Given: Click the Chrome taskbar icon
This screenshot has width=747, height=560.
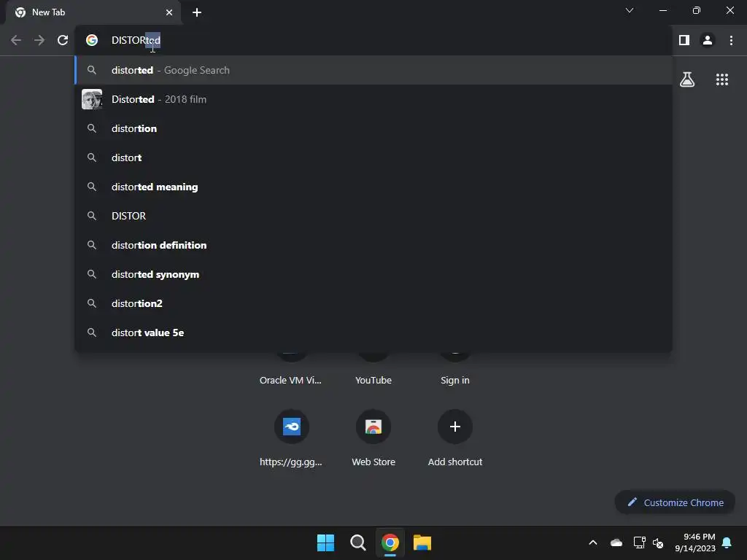Looking at the screenshot, I should [390, 542].
